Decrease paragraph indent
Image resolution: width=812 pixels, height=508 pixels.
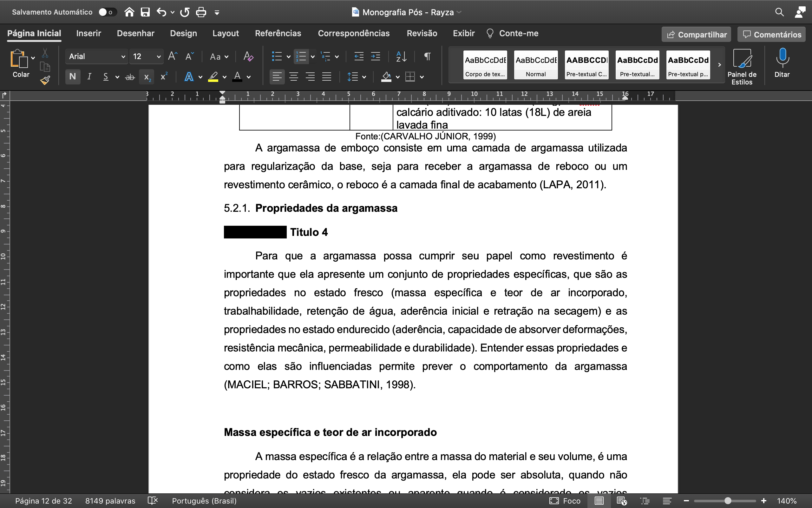coord(359,56)
